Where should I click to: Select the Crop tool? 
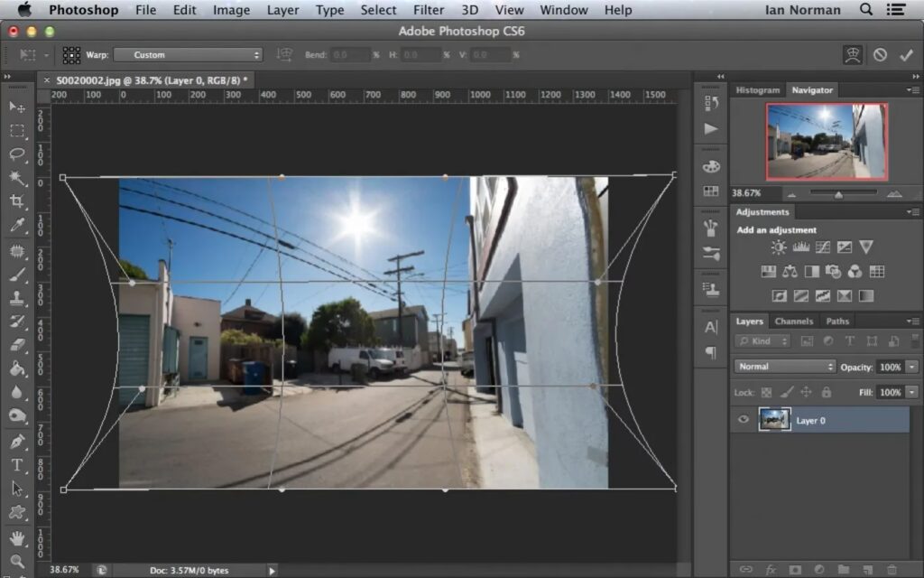pyautogui.click(x=17, y=201)
